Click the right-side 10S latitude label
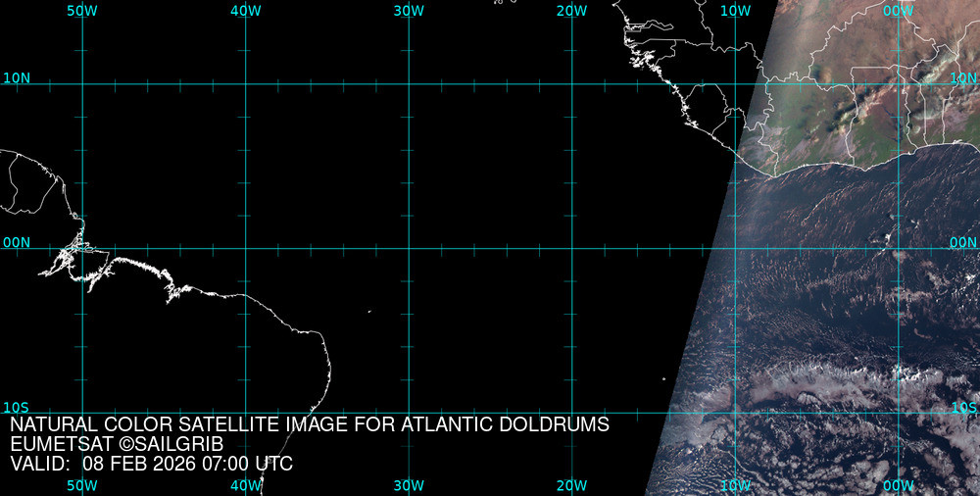The height and width of the screenshot is (496, 980). [963, 407]
